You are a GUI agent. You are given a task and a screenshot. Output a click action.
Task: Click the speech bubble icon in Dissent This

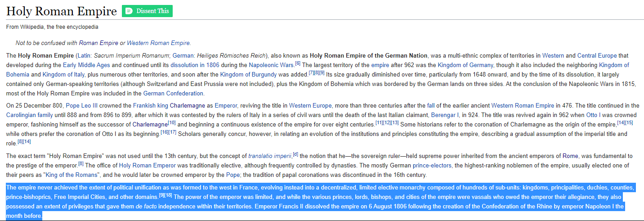(129, 11)
